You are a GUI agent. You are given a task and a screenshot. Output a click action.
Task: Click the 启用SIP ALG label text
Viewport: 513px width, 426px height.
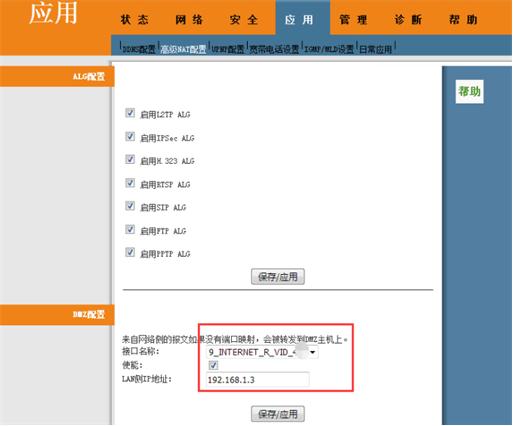coord(163,207)
